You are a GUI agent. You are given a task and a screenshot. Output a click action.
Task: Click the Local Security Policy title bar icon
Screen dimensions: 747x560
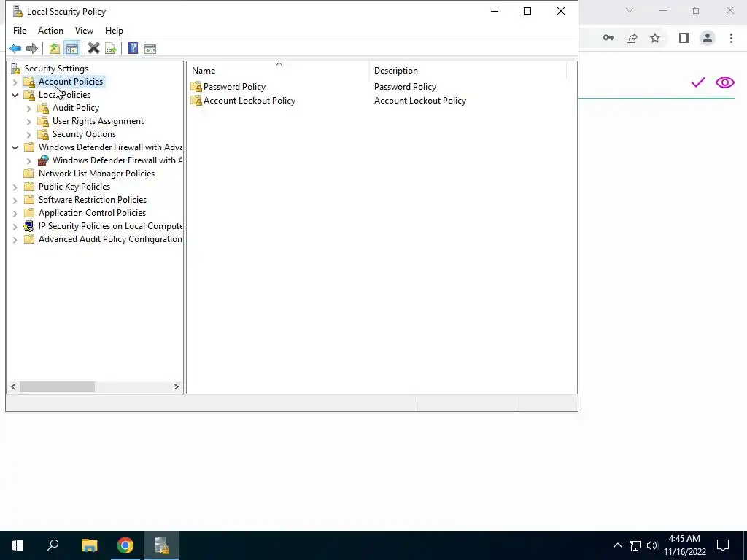pos(18,11)
